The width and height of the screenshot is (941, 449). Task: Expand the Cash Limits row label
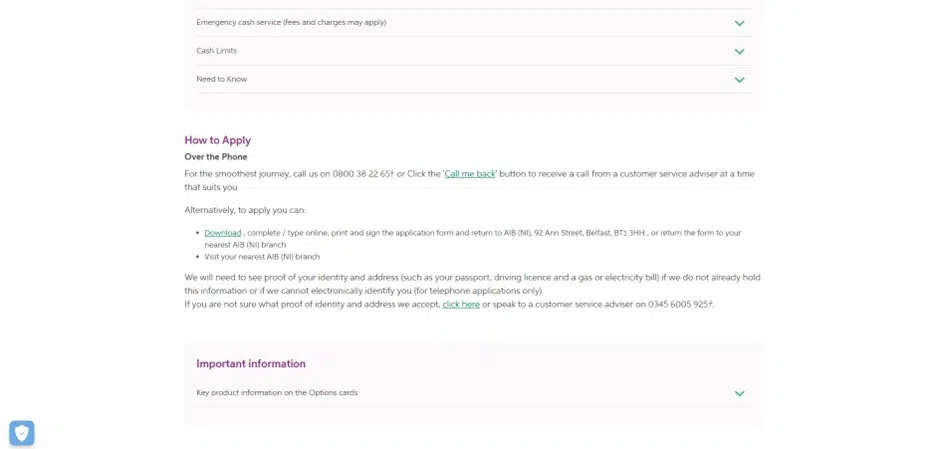pos(216,51)
